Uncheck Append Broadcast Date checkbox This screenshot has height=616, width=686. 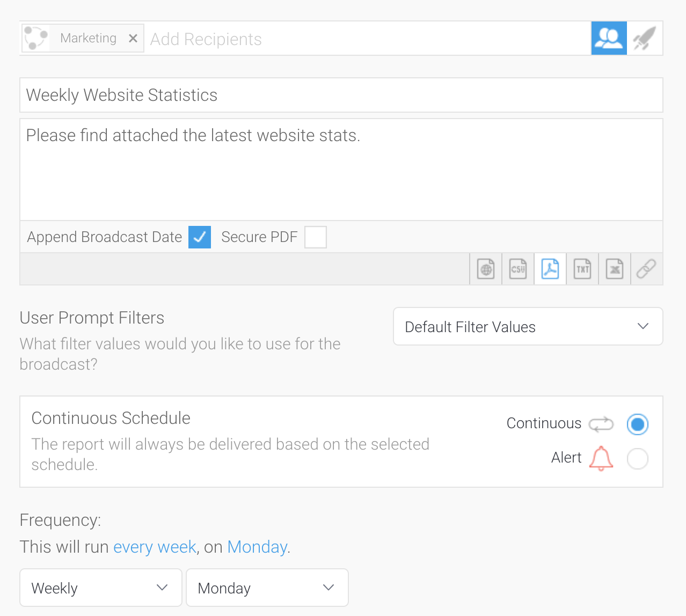200,237
